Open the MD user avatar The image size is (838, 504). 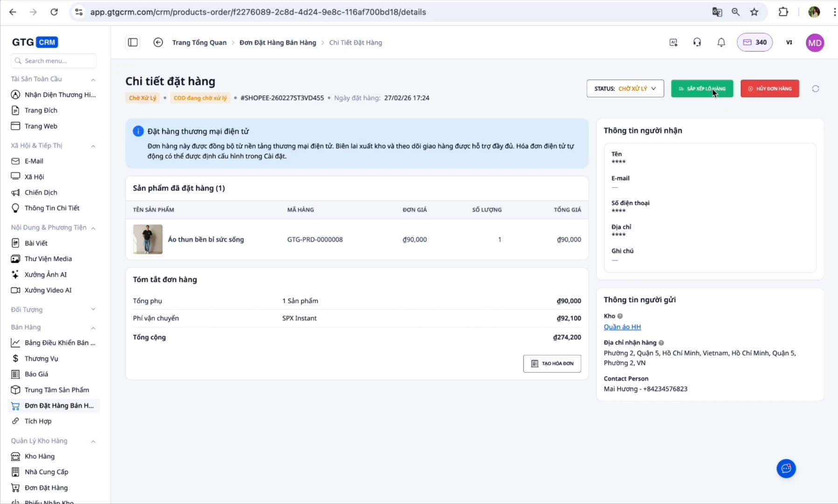click(815, 43)
